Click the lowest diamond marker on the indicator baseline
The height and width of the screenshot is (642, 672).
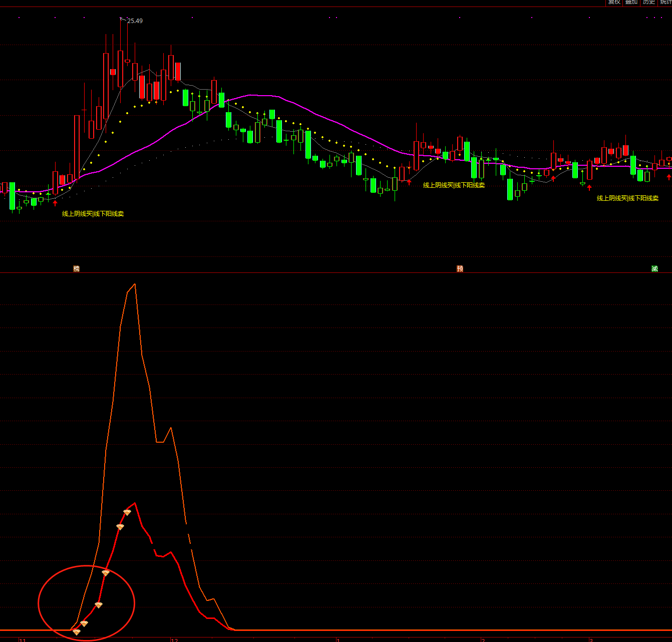pos(76,632)
